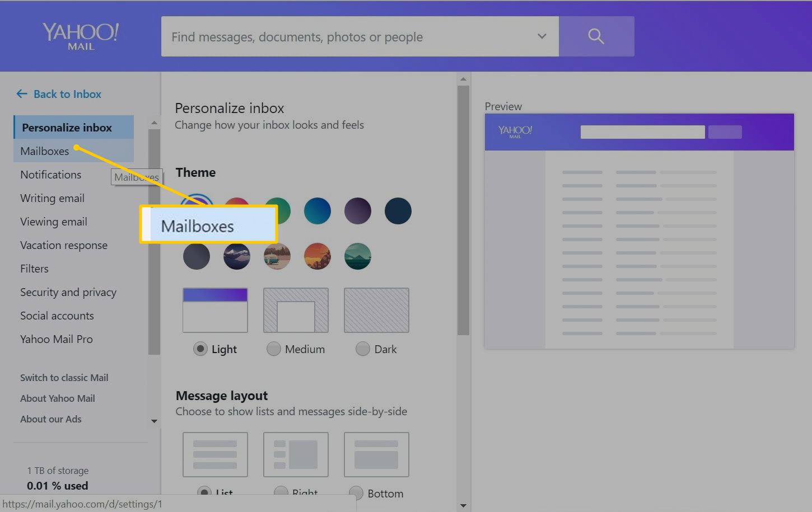Screen dimensions: 812x512
Task: Open the Mailboxes settings section
Action: pos(73,151)
